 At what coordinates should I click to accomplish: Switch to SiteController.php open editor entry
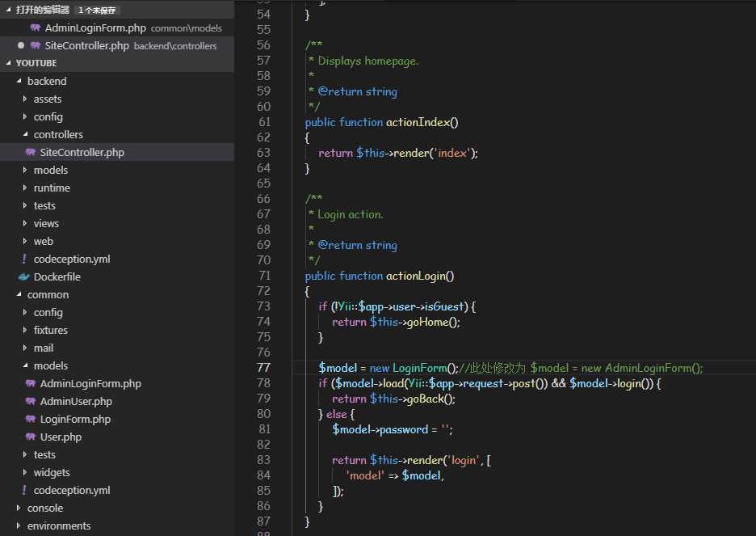point(117,46)
